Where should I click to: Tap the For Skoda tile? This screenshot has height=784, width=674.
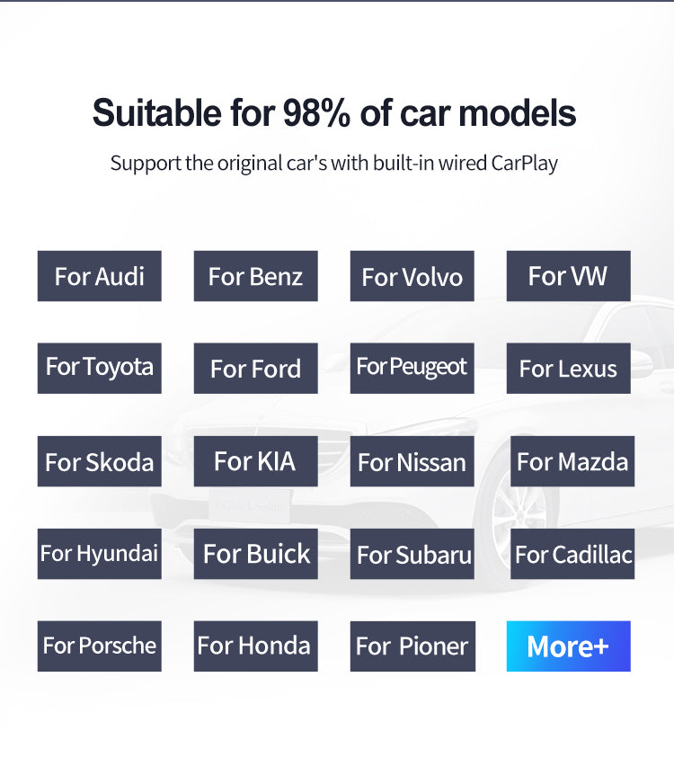pos(99,461)
